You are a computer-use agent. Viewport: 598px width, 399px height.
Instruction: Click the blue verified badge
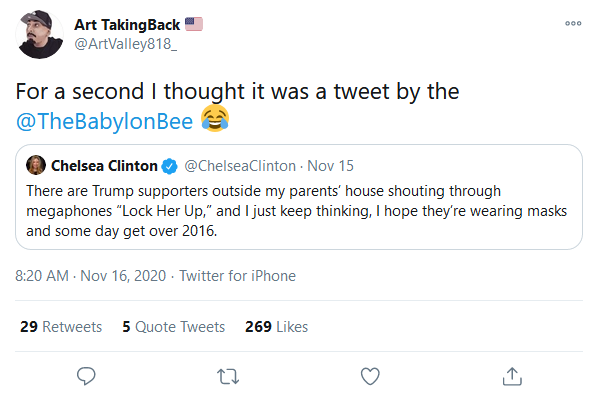point(169,166)
